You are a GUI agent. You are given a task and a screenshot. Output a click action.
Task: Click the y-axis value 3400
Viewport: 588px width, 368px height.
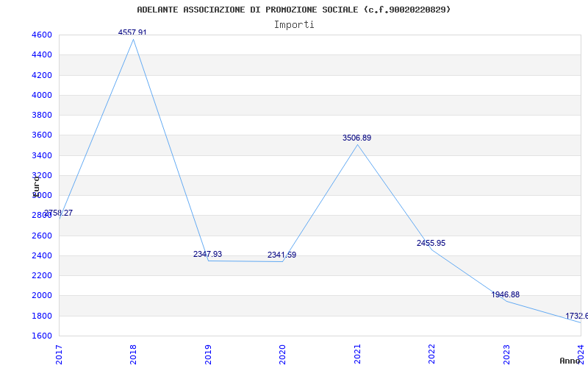click(x=42, y=155)
